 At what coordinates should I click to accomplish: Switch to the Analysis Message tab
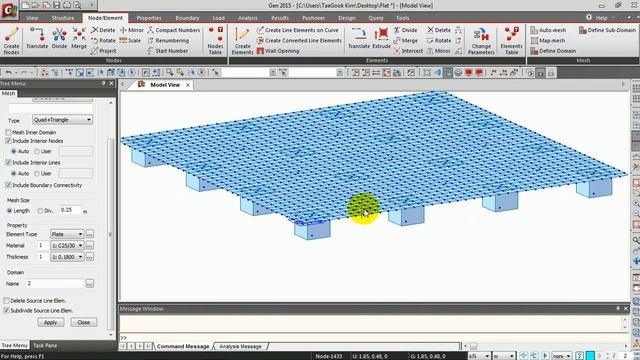pos(240,346)
